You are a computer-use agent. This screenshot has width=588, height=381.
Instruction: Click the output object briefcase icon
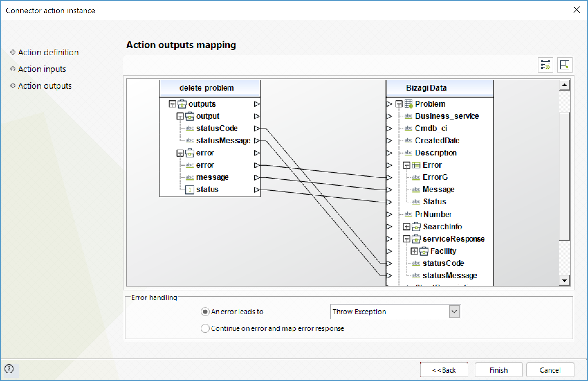[x=190, y=116]
